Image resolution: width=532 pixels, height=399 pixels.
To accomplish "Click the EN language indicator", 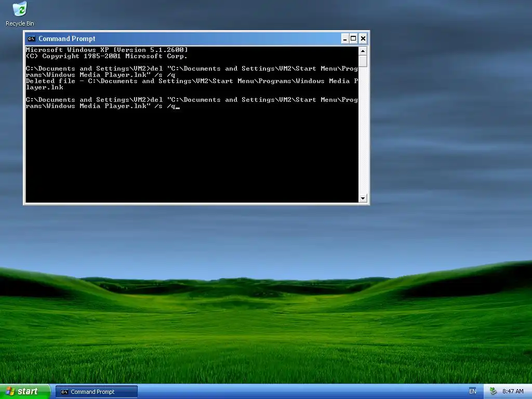I will pyautogui.click(x=473, y=392).
